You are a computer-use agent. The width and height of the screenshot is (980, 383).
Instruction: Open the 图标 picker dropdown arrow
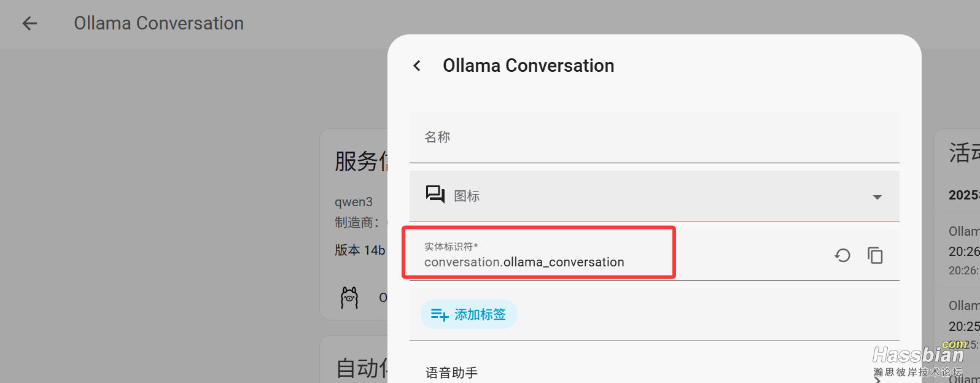[877, 197]
